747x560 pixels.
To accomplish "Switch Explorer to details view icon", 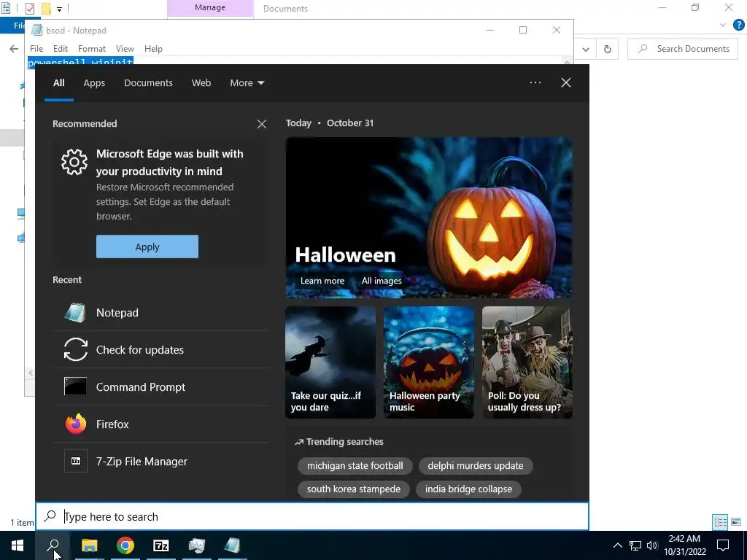I will click(720, 522).
